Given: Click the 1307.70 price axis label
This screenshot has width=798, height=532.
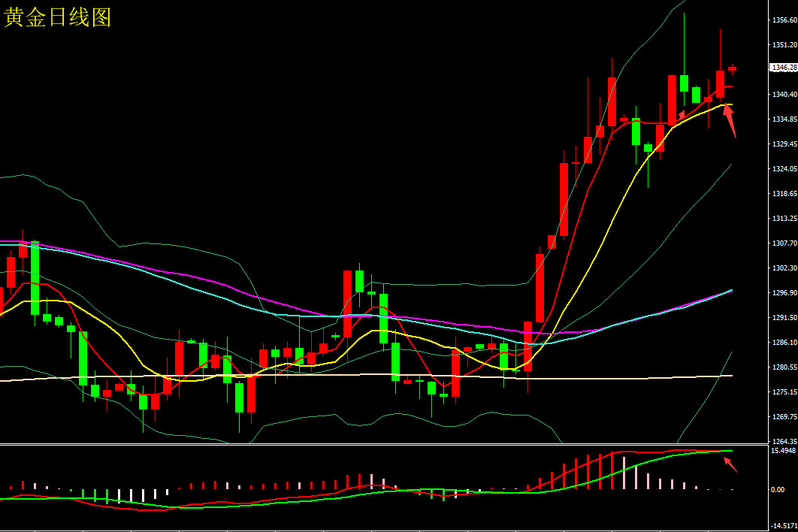Looking at the screenshot, I should tap(784, 244).
